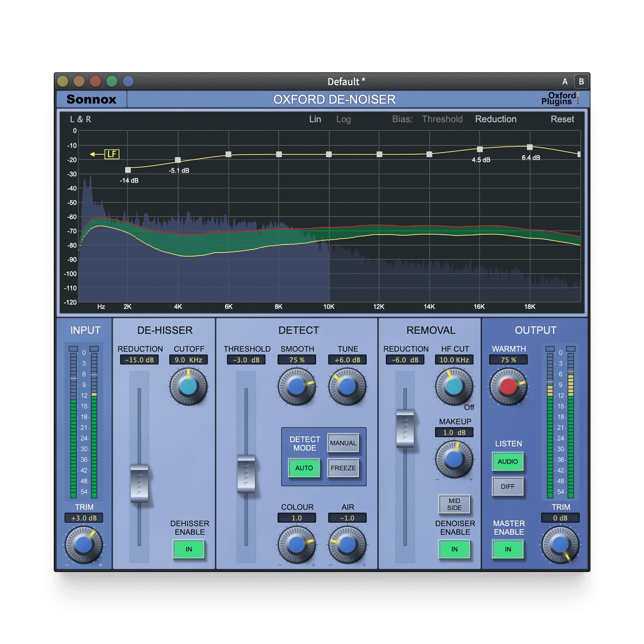Click the De-Hisser CUTOFF knob
644x644 pixels.
click(189, 386)
